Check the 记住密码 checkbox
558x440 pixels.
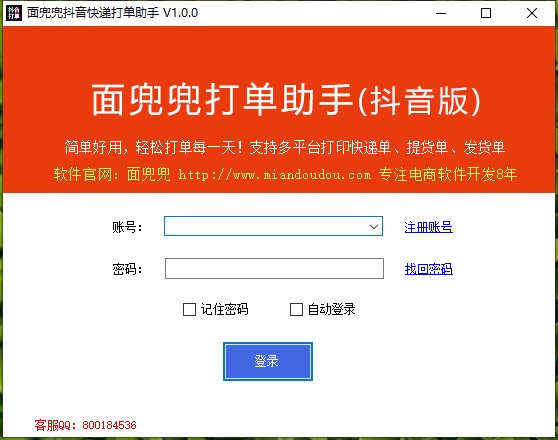(189, 309)
